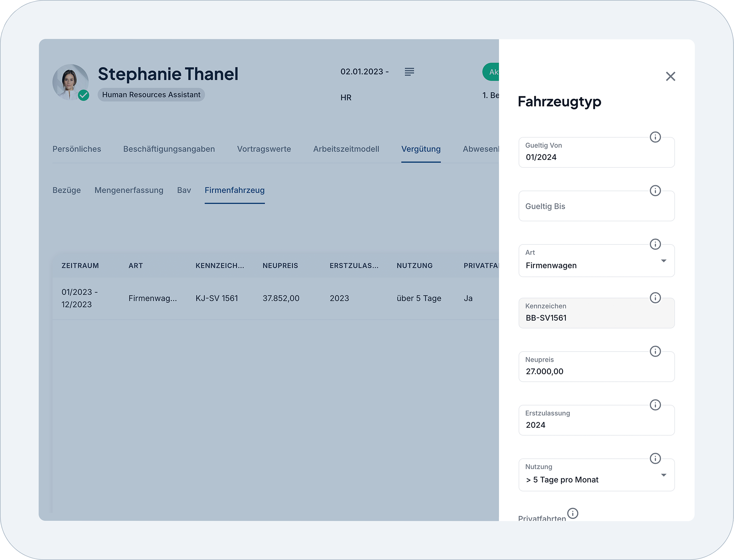
Task: Open the partially hidden Abwesenheit tab
Action: click(480, 149)
